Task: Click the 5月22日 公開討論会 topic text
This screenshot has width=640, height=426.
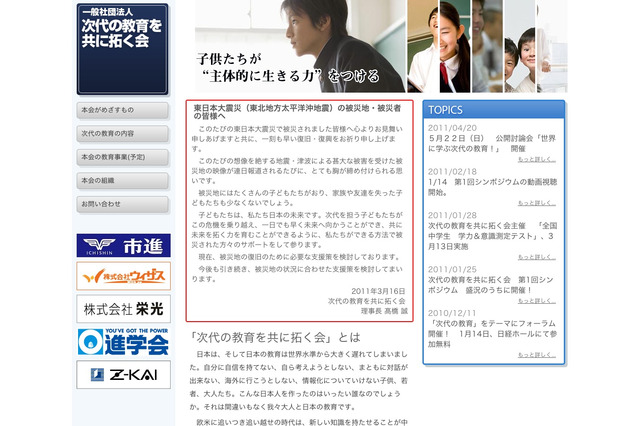Action: click(x=492, y=144)
